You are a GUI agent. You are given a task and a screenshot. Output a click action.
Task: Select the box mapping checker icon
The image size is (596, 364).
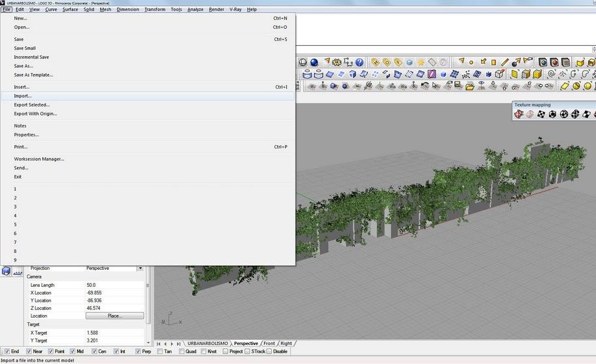[x=552, y=114]
